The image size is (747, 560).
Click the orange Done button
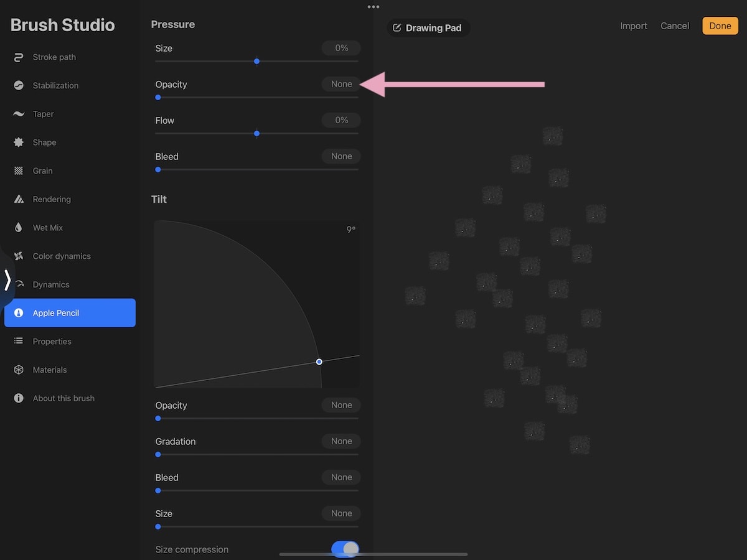[x=720, y=26]
